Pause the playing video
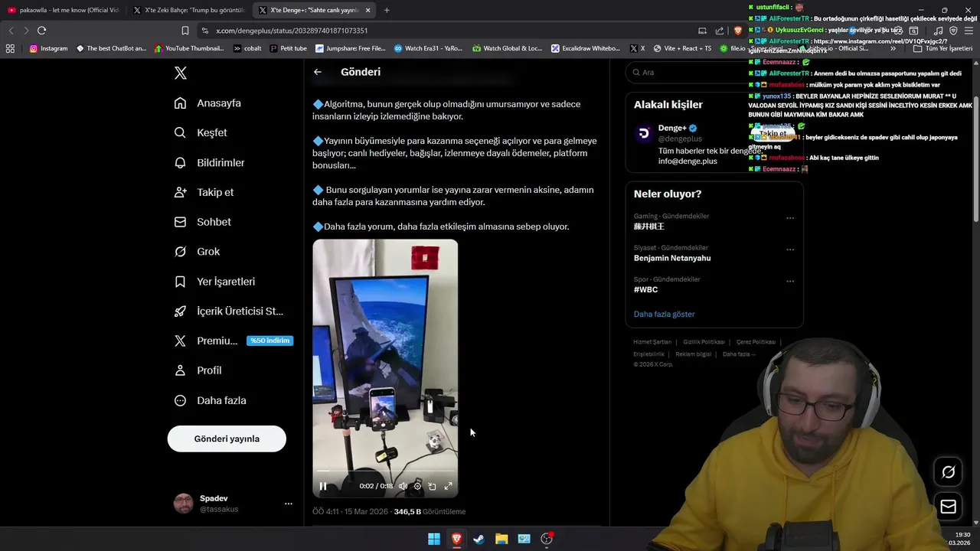This screenshot has height=551, width=980. coord(323,486)
